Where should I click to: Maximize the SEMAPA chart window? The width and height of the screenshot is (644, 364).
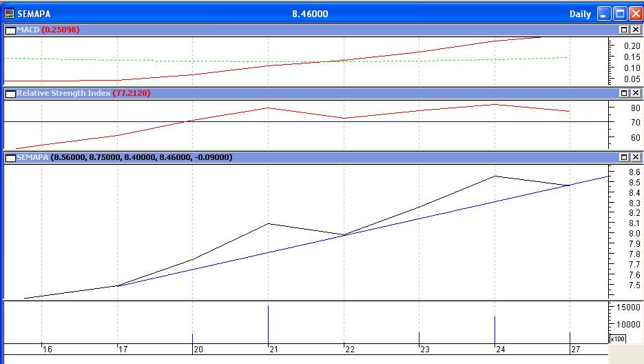(620, 14)
